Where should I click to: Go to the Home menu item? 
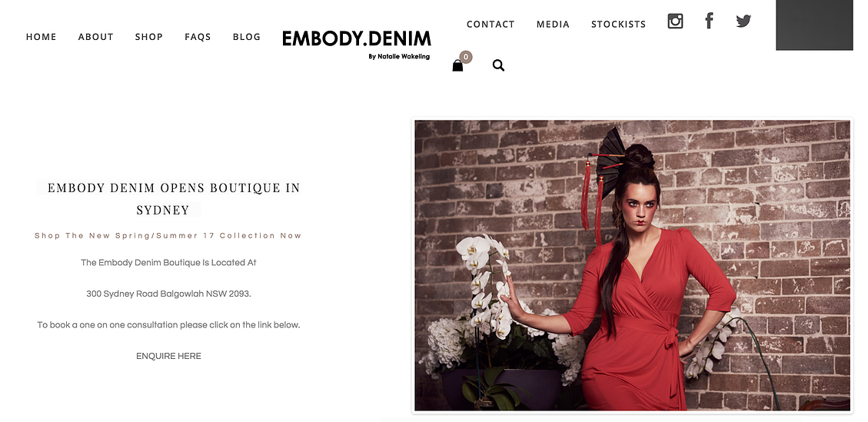pyautogui.click(x=41, y=37)
